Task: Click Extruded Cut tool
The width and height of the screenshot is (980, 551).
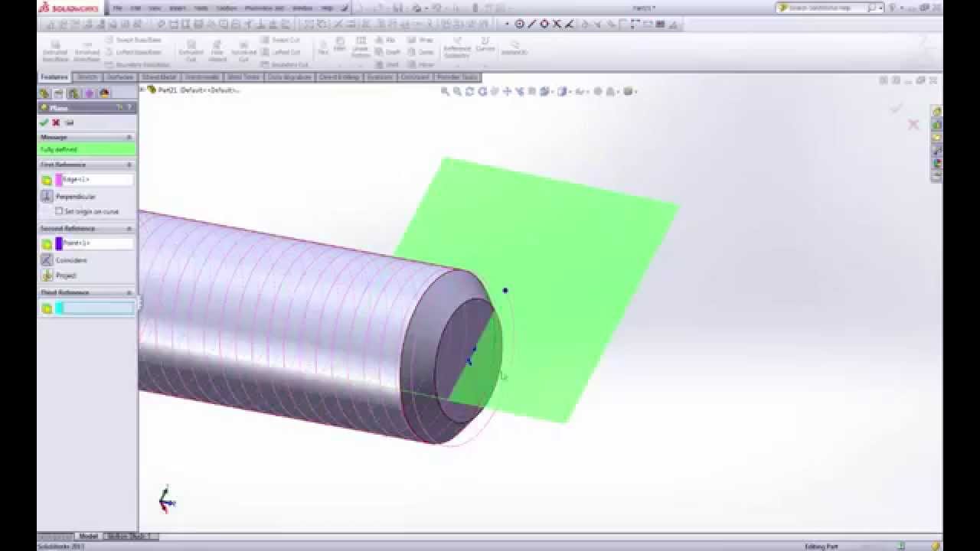Action: point(191,51)
